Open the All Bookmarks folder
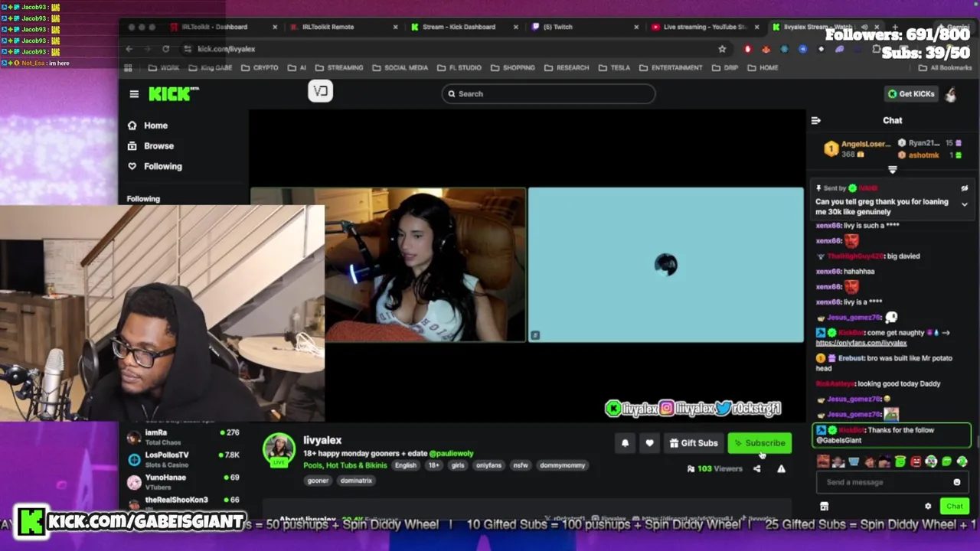 pyautogui.click(x=945, y=67)
